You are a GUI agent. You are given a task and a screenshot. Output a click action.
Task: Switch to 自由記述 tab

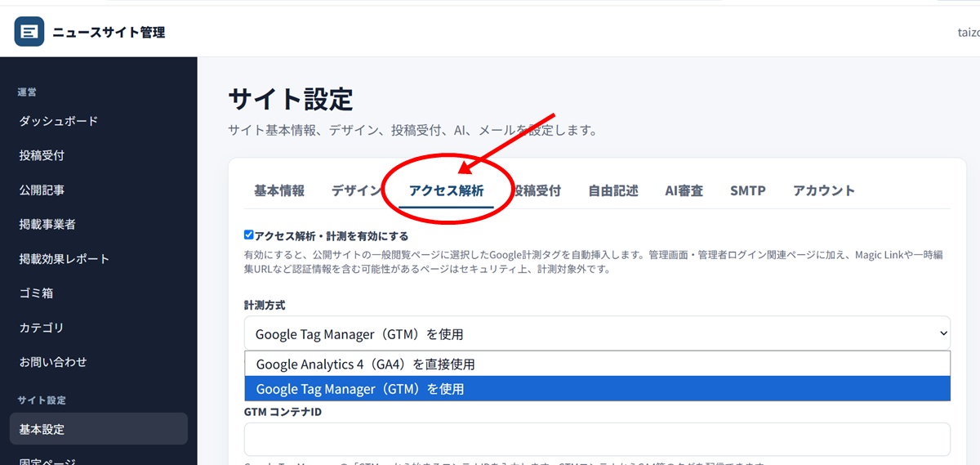(613, 190)
